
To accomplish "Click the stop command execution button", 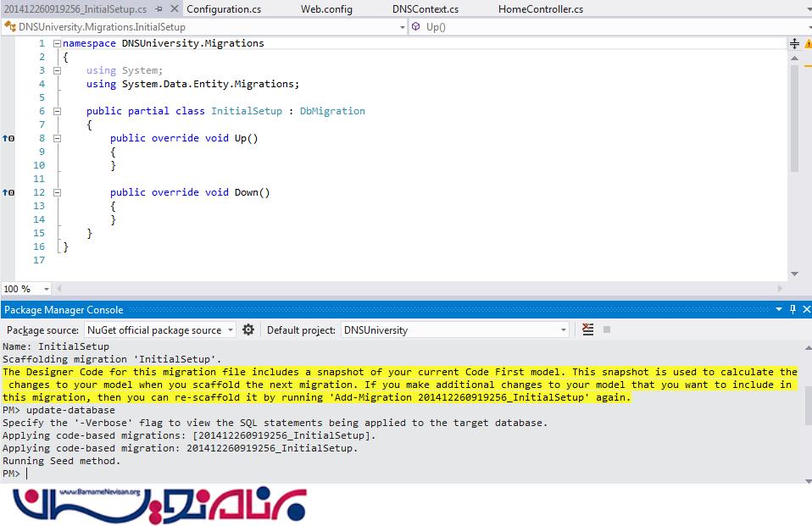I will tap(607, 329).
